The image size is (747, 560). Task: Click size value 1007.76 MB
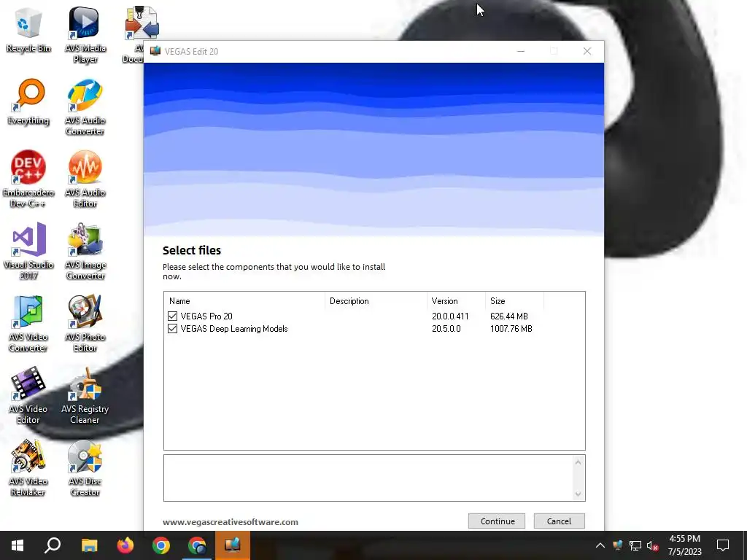tap(511, 329)
